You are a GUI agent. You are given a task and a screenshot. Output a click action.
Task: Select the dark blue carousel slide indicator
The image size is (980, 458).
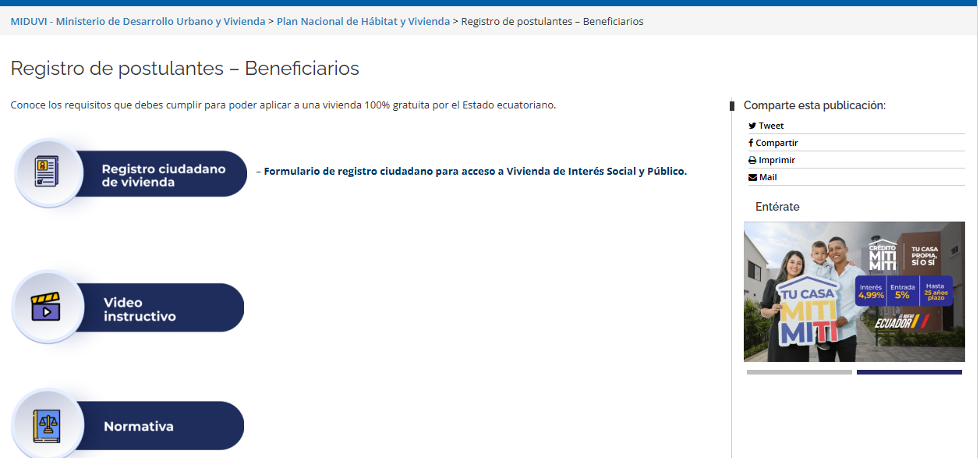coord(909,372)
